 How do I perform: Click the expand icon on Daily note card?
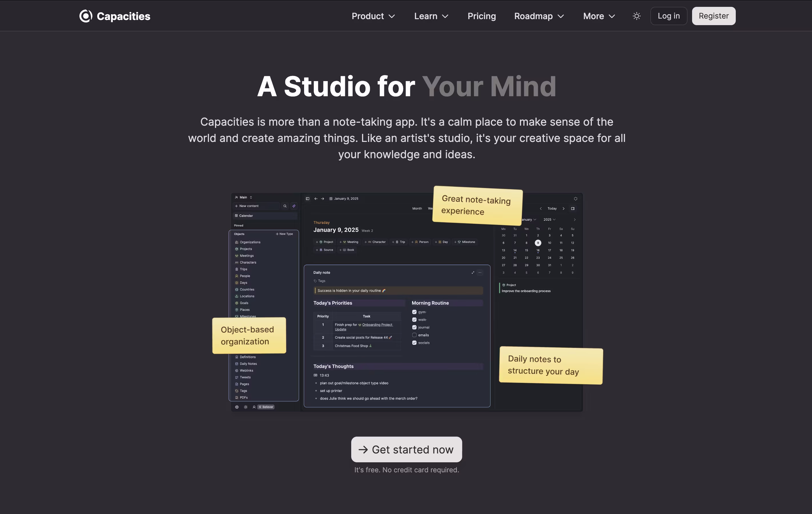(473, 272)
